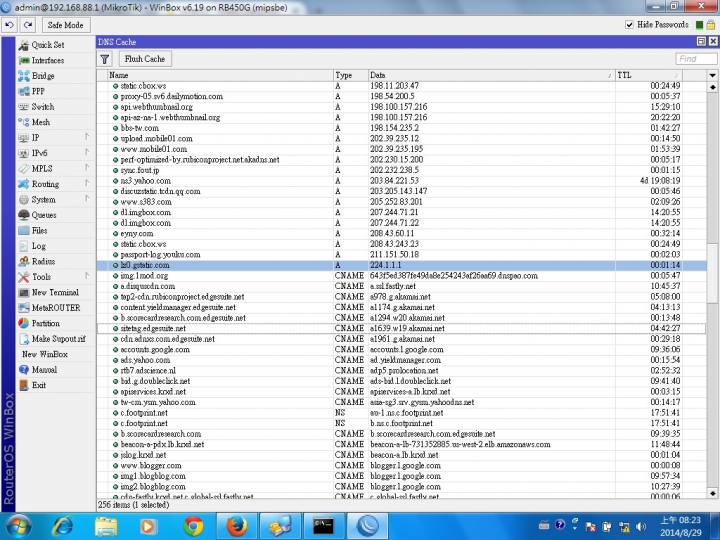Focus the Find search field
The height and width of the screenshot is (540, 720).
(696, 59)
